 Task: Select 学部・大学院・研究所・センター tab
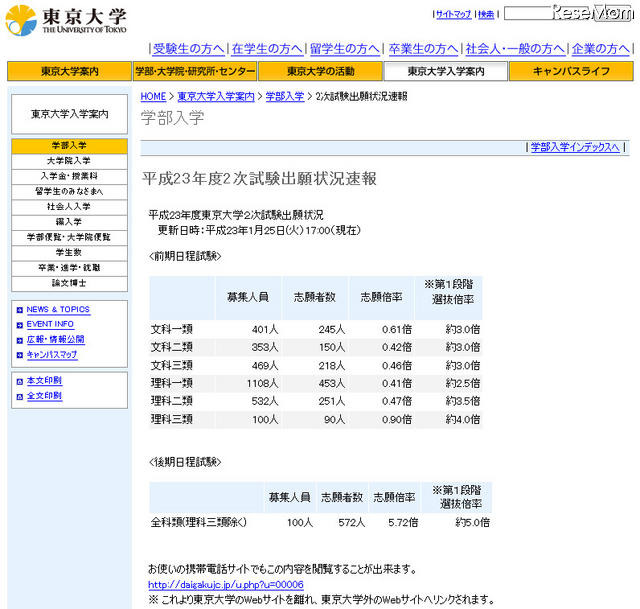tap(195, 71)
